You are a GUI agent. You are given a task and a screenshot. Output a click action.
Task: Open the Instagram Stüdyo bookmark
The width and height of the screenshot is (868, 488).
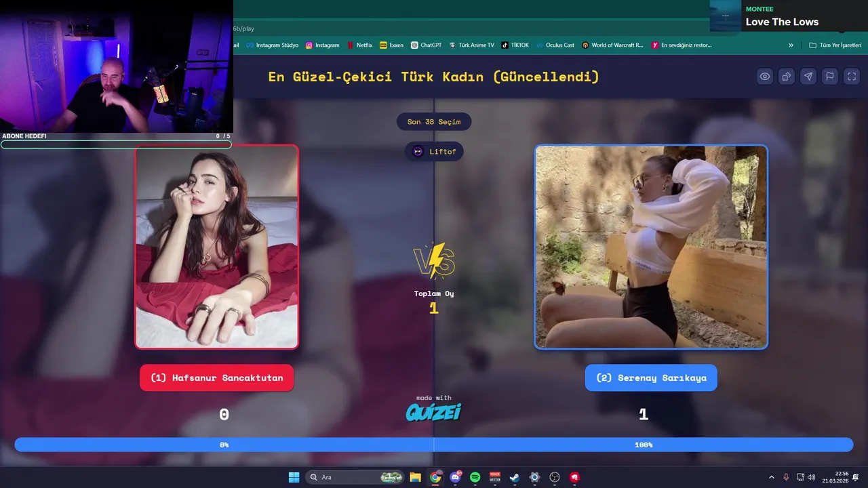tap(272, 45)
